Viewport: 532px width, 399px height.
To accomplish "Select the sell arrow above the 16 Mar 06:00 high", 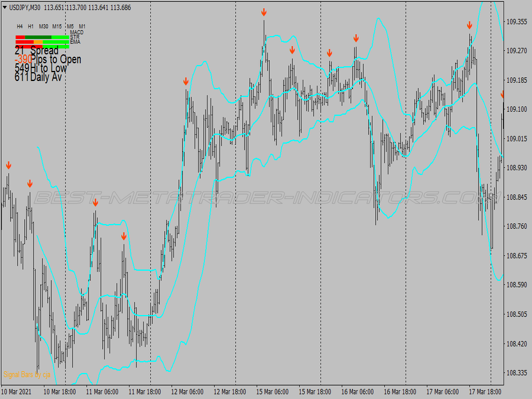I will click(356, 38).
